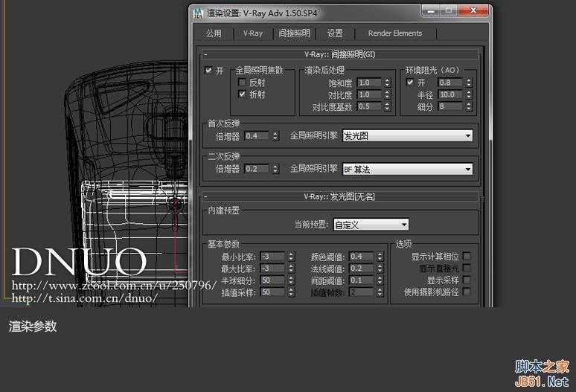576x392 pixels.
Task: Toggle the GI 开 checkbox
Action: (208, 70)
